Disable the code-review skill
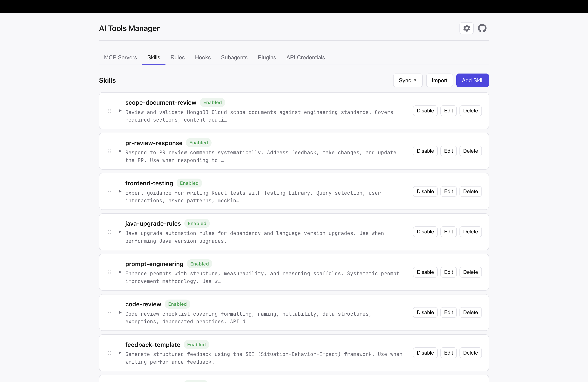The width and height of the screenshot is (588, 382). pos(425,312)
